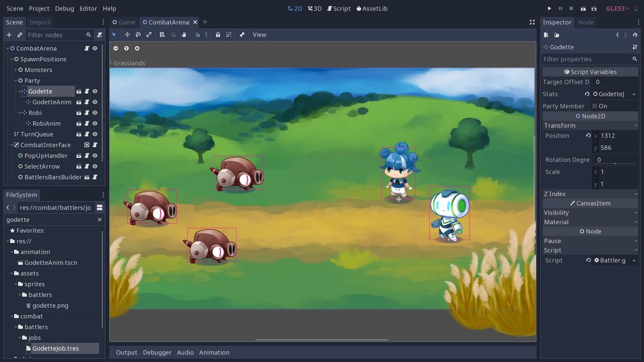Collapse the Party node in the Scene tree
The height and width of the screenshot is (362, 644).
coord(15,80)
